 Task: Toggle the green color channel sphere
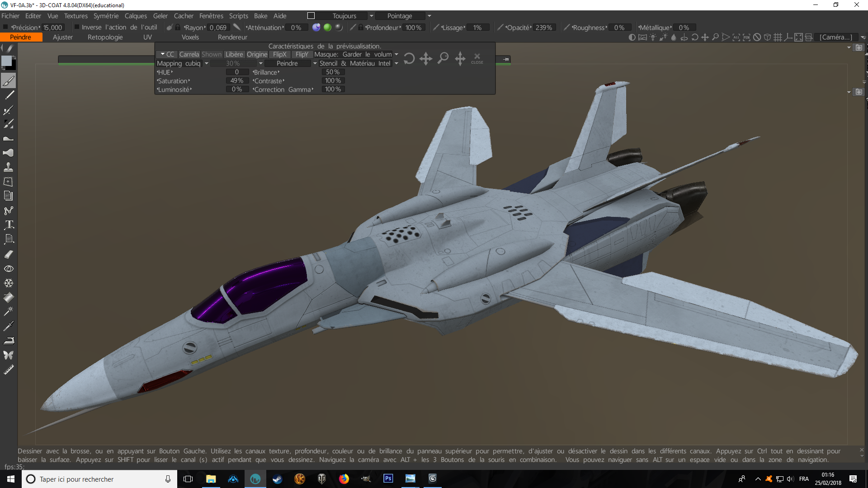click(328, 27)
